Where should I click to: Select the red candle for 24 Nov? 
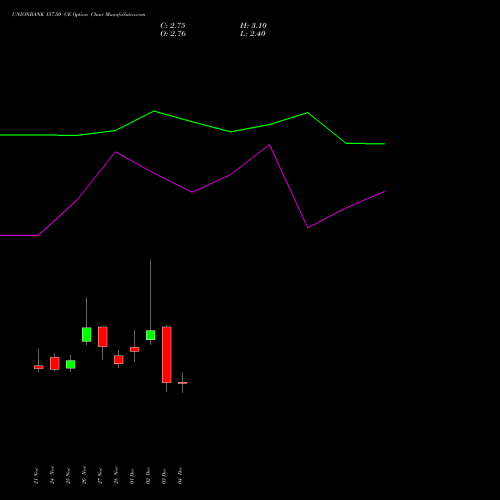(55, 363)
